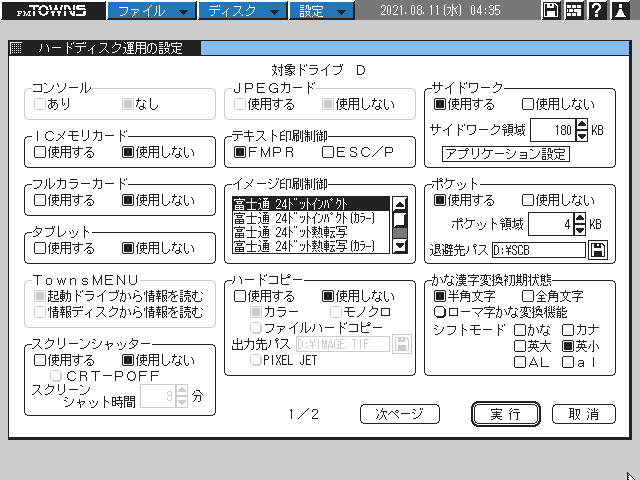Screen dimensions: 640x480
Task: Open help with the question mark icon
Action: [x=597, y=10]
